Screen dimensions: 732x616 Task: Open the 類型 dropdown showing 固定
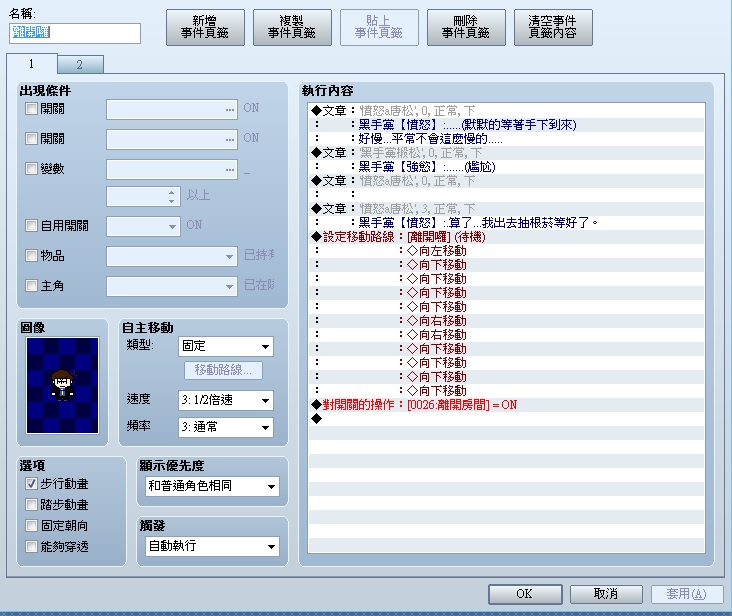[x=226, y=346]
